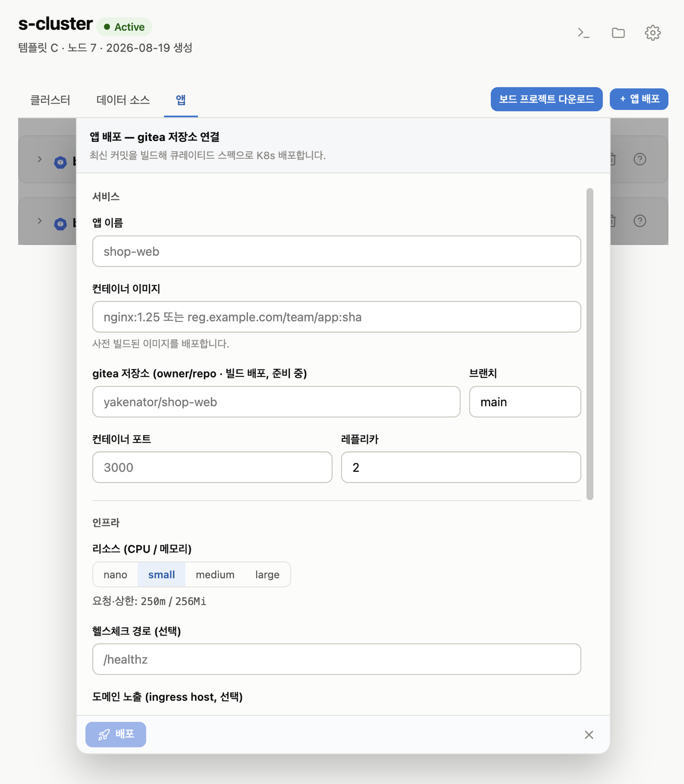Click the trash icon on first app row
The image size is (684, 784).
tap(613, 159)
